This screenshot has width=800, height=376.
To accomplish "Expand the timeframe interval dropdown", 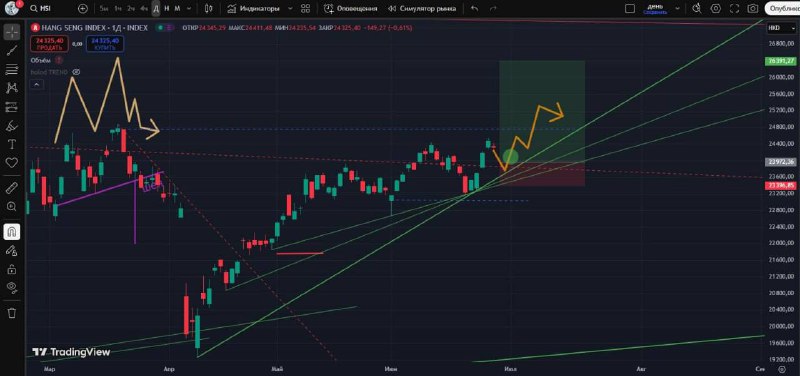I will [190, 9].
